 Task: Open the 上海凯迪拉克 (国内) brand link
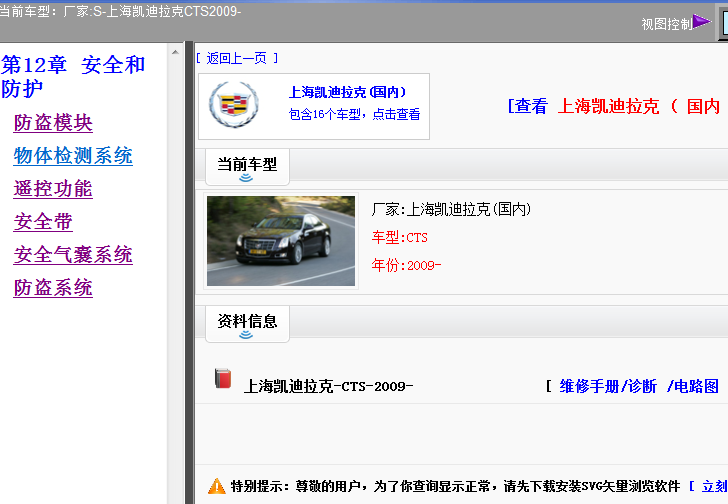pyautogui.click(x=348, y=92)
